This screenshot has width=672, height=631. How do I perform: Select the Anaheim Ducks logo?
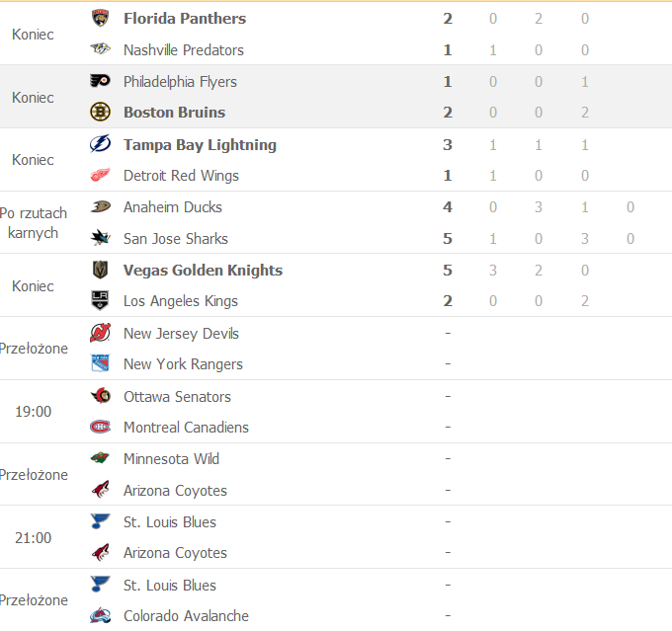[100, 207]
